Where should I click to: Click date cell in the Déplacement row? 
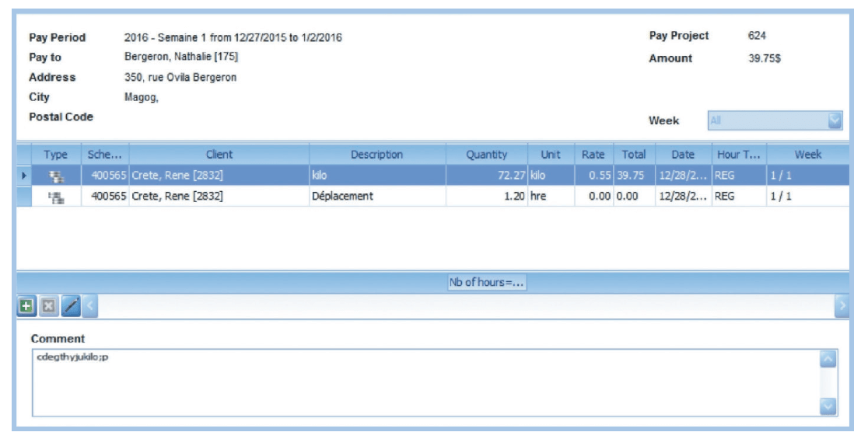tap(683, 196)
